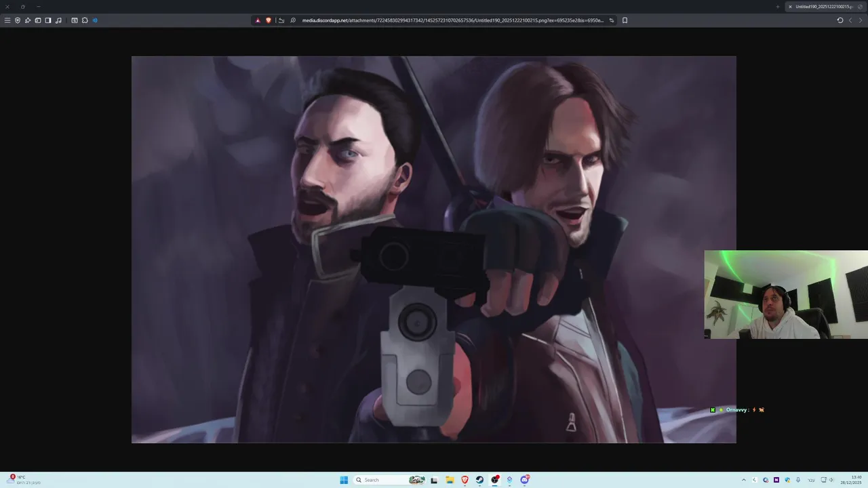Click the zoom magnifier icon in address bar

(293, 20)
